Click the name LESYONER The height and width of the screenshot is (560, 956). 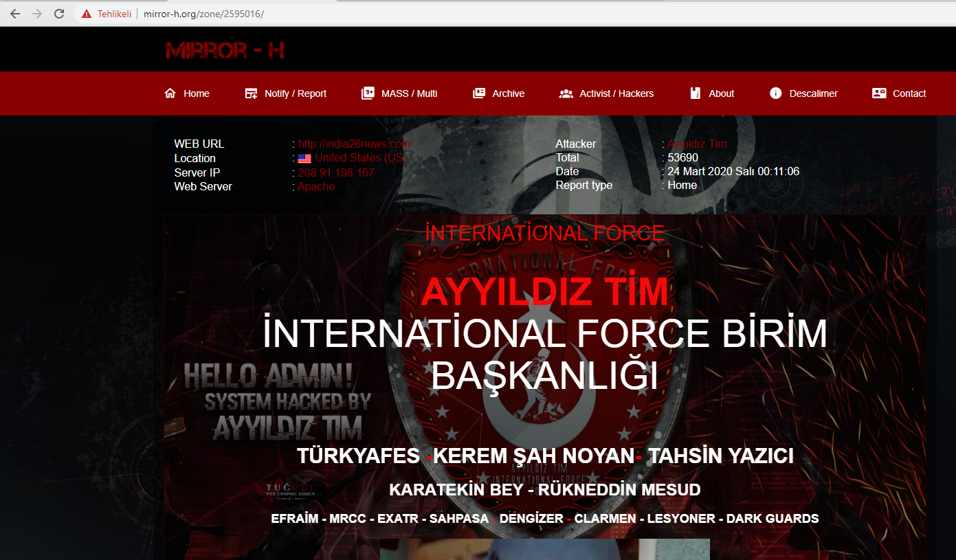tap(680, 519)
